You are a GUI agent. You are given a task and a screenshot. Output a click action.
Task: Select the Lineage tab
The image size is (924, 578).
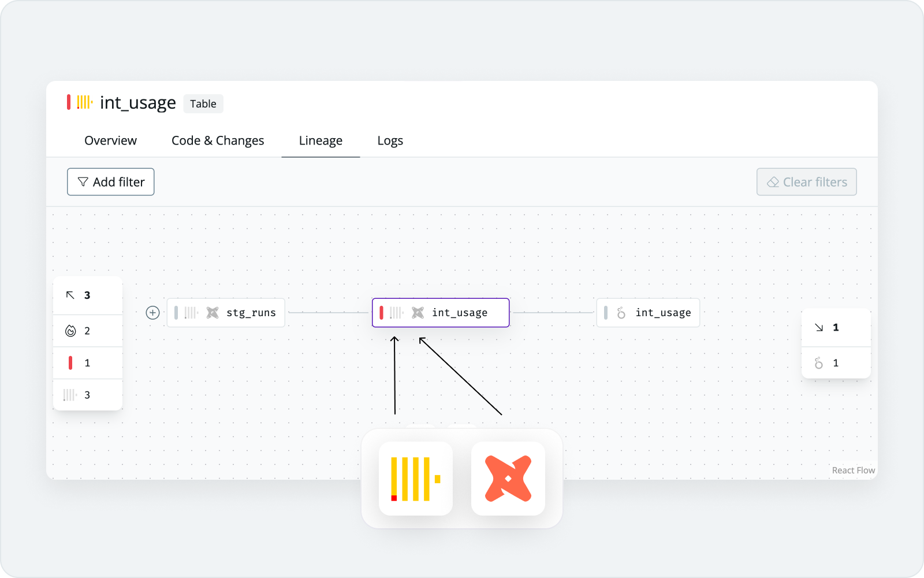[x=321, y=140]
